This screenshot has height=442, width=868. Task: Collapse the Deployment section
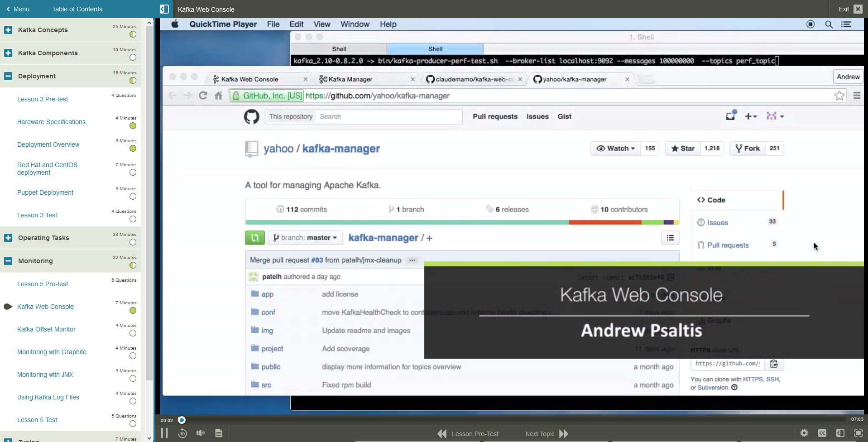tap(8, 76)
